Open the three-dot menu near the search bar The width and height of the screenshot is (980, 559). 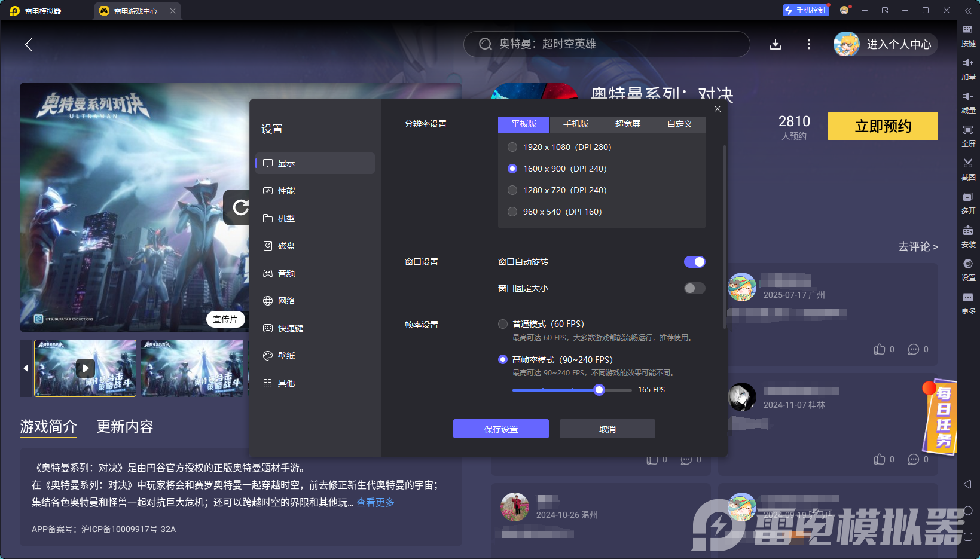[809, 44]
